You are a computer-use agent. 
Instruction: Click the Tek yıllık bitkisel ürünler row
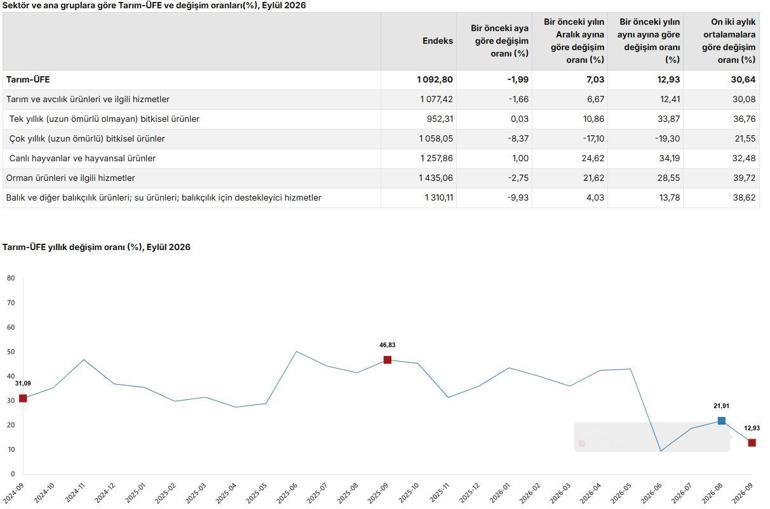[x=381, y=119]
